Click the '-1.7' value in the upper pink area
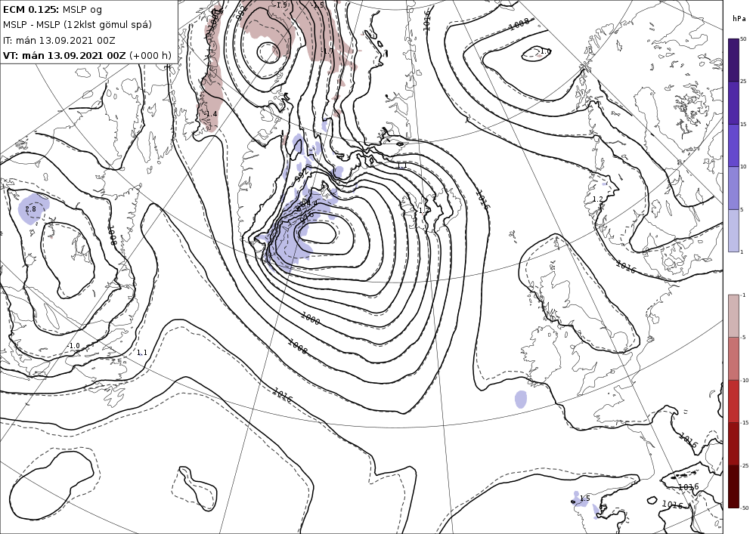756x534 pixels. point(327,51)
